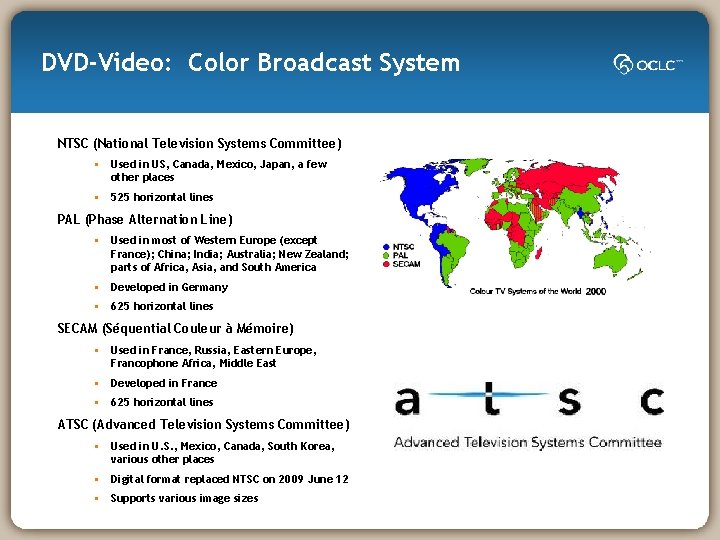Click the bullet 'Used in France, Russia, Eastern Europe'
The height and width of the screenshot is (540, 720).
tap(214, 356)
